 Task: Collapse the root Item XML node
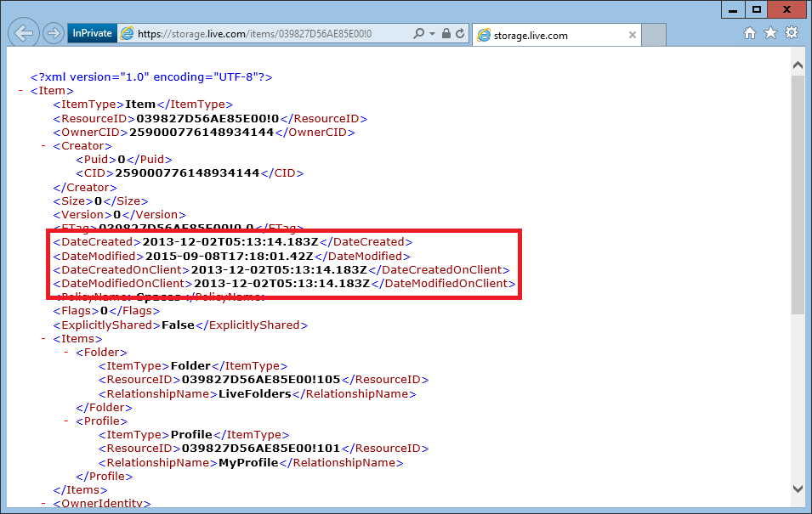(20, 91)
